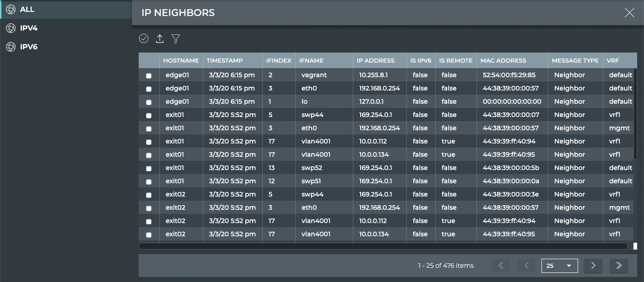
Task: Select the exit01 swp52 row checkbox
Action: click(x=149, y=169)
